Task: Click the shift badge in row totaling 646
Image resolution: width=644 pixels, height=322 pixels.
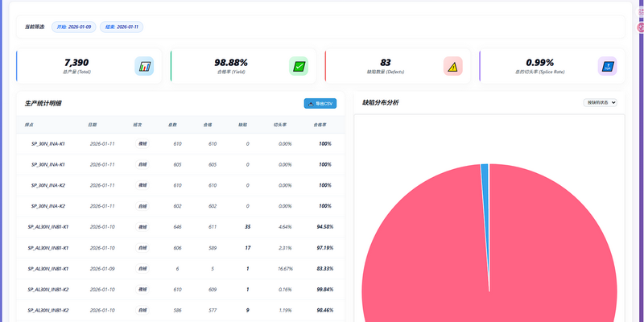Action: [x=142, y=227]
